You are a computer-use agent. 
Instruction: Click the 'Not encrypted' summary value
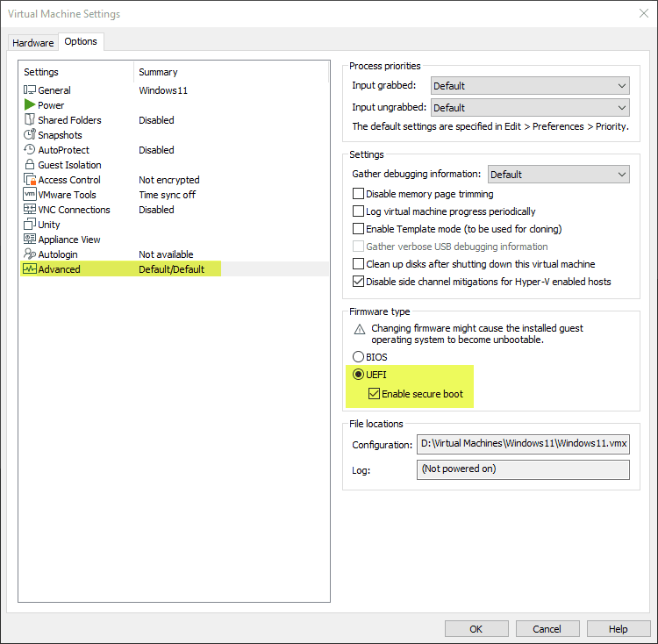[169, 180]
